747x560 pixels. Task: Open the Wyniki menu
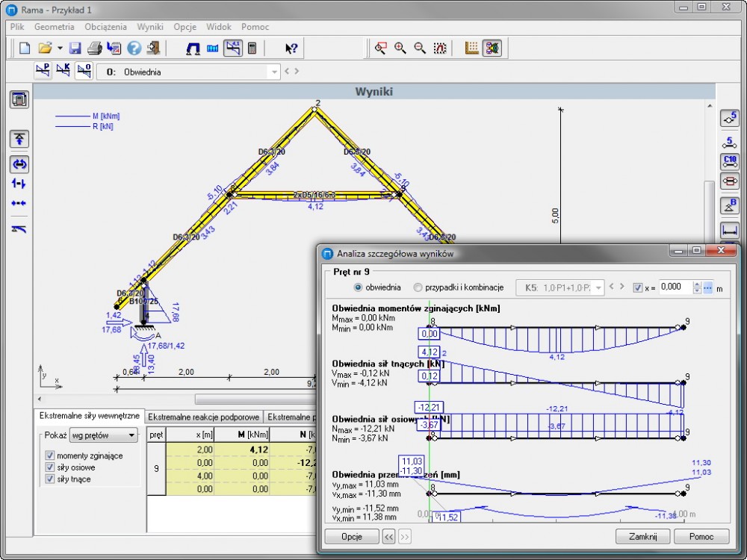point(149,27)
